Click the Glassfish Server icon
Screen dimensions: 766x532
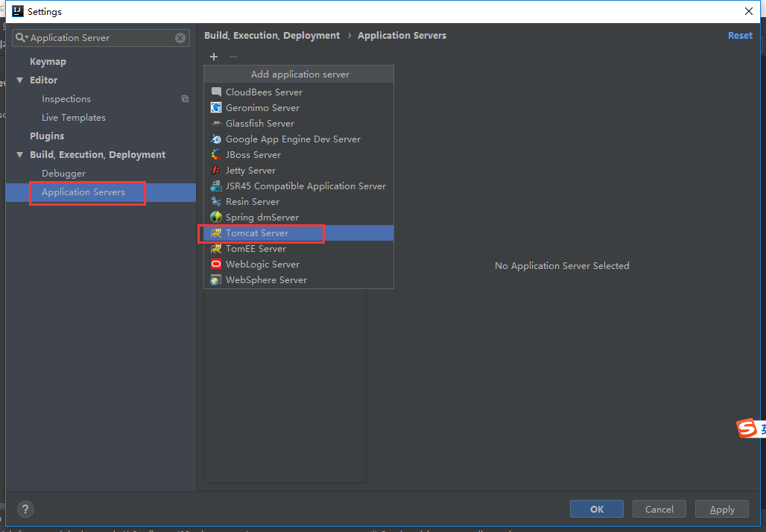[x=216, y=123]
